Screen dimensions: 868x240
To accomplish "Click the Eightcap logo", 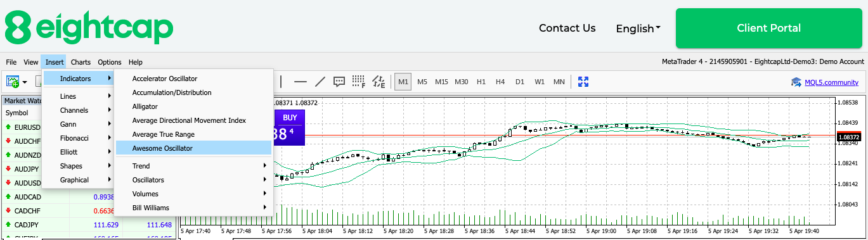I will pyautogui.click(x=89, y=28).
